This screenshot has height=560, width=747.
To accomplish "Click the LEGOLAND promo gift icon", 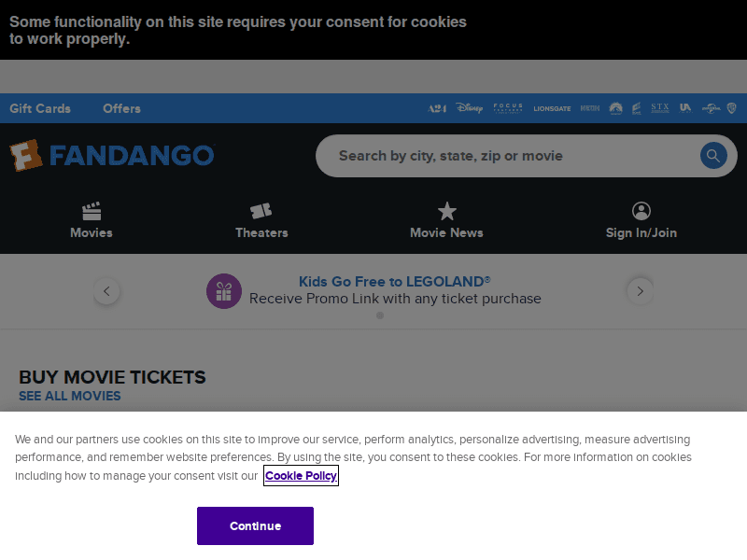I will pos(224,290).
